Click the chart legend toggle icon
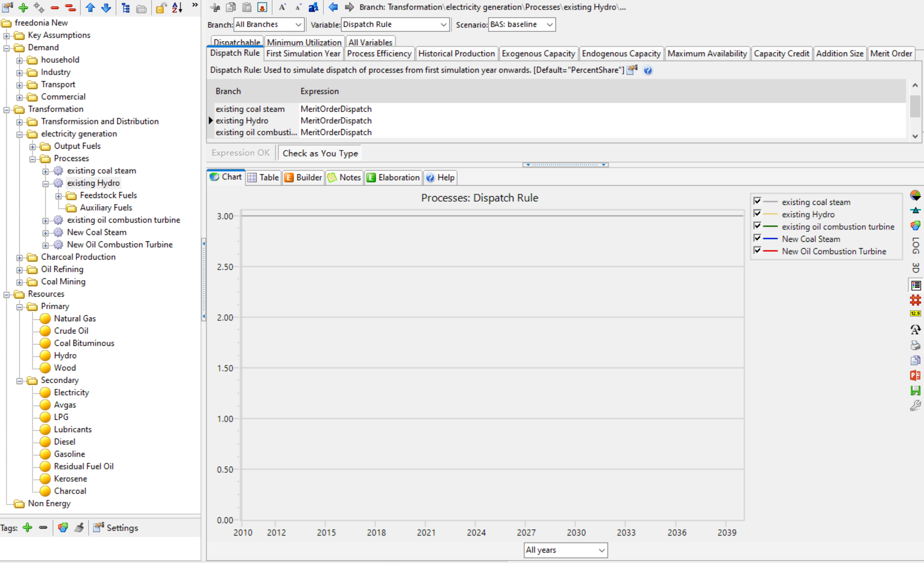This screenshot has height=563, width=924. click(916, 286)
